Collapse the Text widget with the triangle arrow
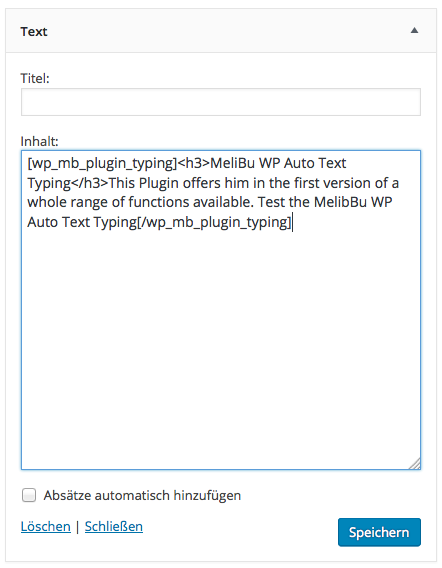Screen dimensions: 442x568 point(414,31)
